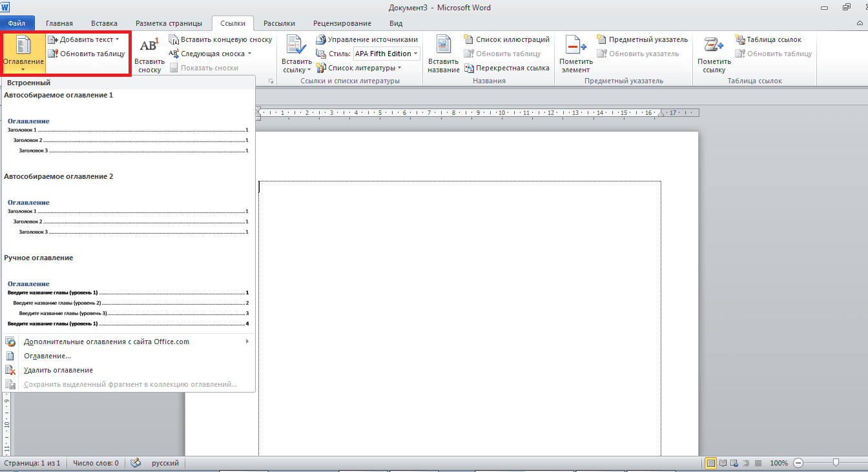Click Управление источниками

(x=367, y=40)
